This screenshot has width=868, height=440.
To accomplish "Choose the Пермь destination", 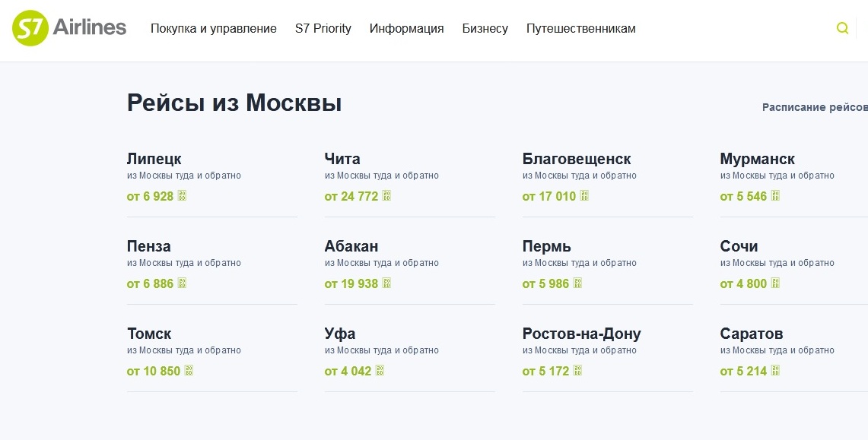I will click(547, 247).
